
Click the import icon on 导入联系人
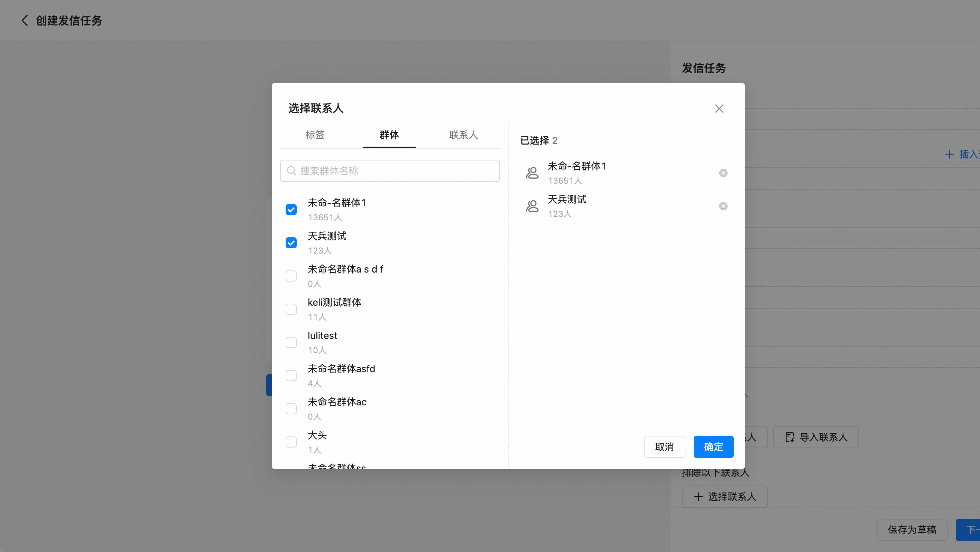(790, 437)
